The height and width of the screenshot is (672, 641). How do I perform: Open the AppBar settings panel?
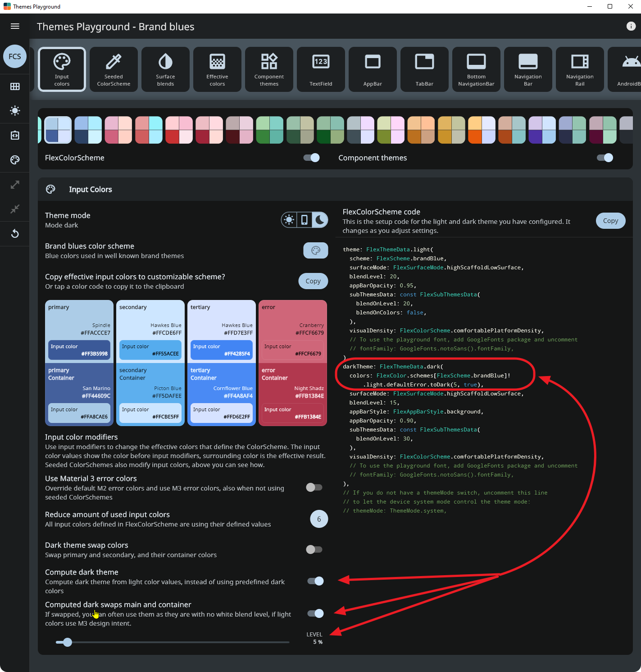(373, 69)
